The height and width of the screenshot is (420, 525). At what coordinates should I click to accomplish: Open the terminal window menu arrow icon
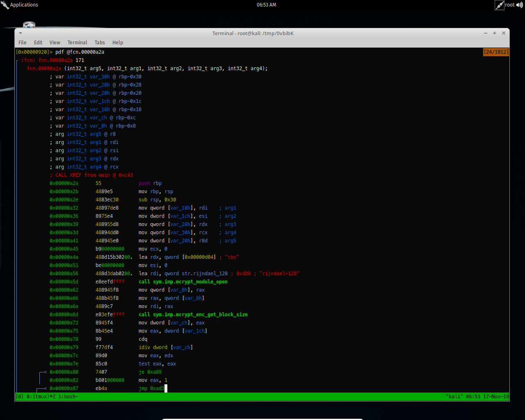(20, 34)
